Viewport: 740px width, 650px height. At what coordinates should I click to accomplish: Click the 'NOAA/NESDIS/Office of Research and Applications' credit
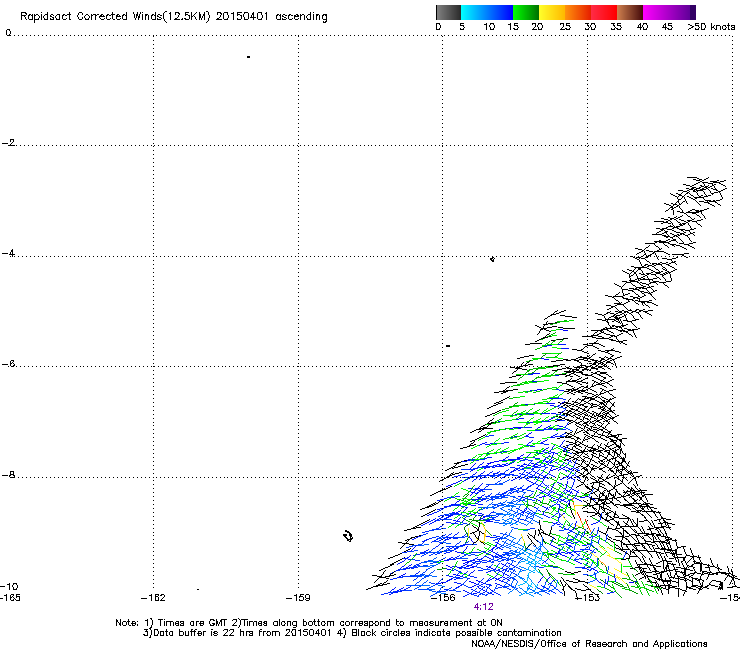point(589,644)
